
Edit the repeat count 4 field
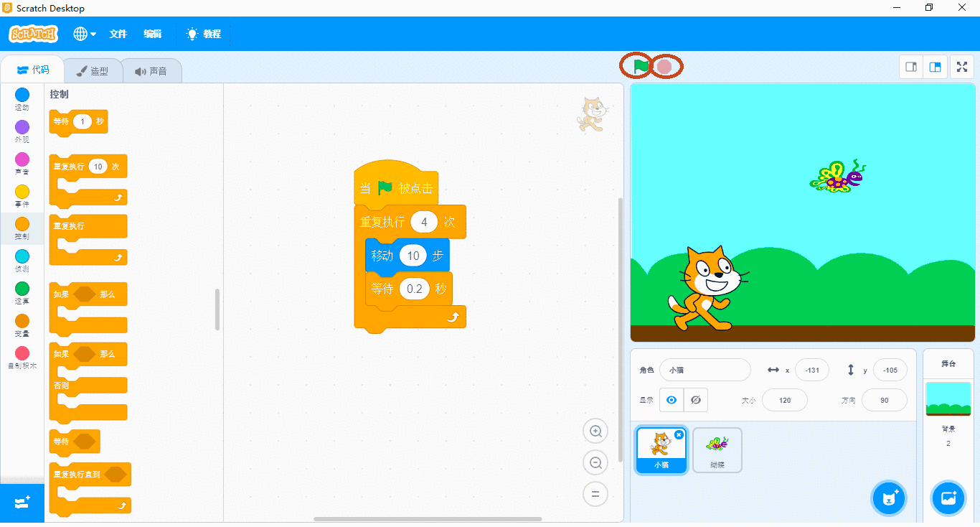click(x=424, y=222)
